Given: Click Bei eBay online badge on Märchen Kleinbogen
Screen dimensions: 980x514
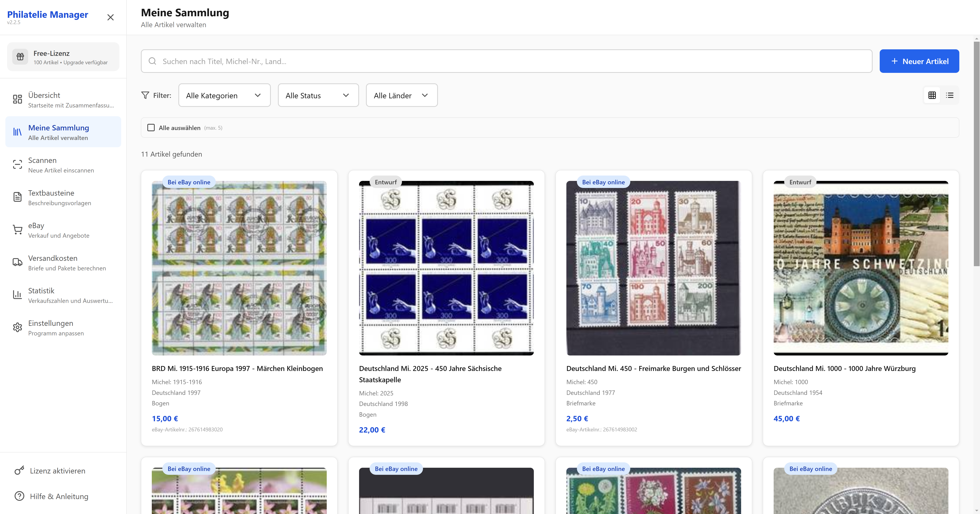Looking at the screenshot, I should tap(189, 182).
